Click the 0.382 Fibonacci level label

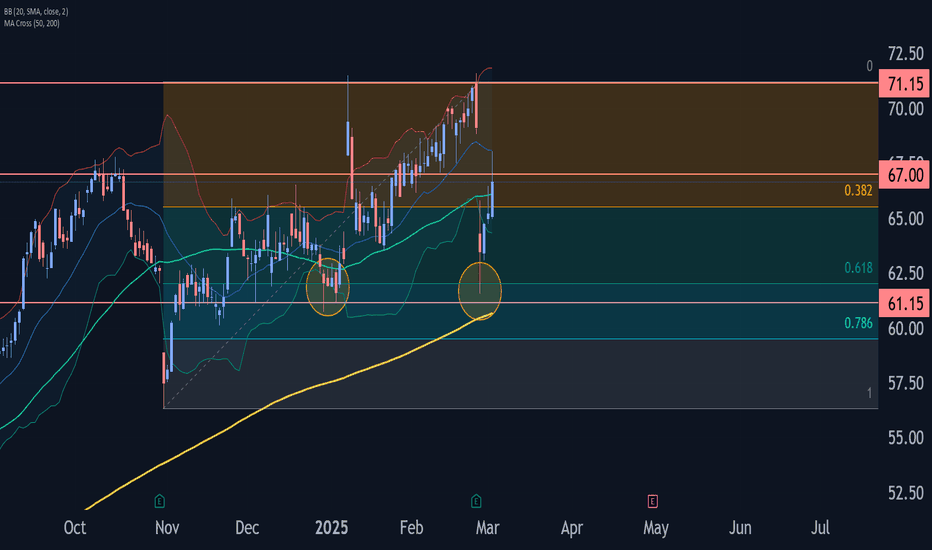point(858,190)
